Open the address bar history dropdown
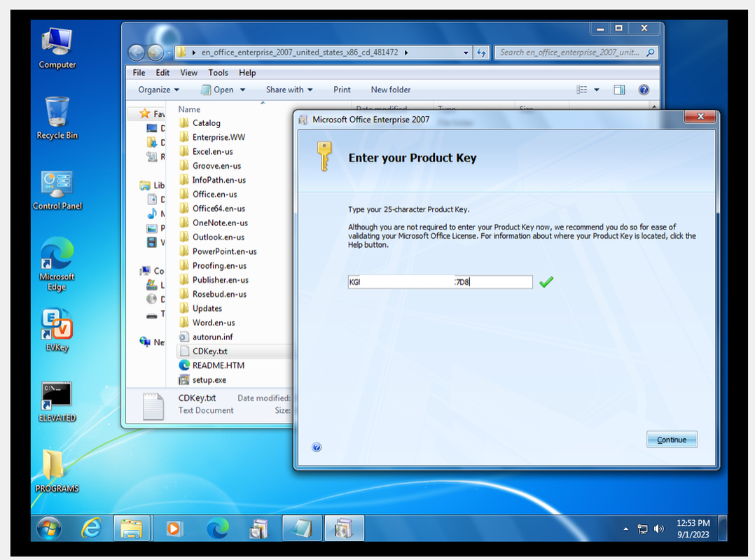The width and height of the screenshot is (755, 560). (x=466, y=52)
